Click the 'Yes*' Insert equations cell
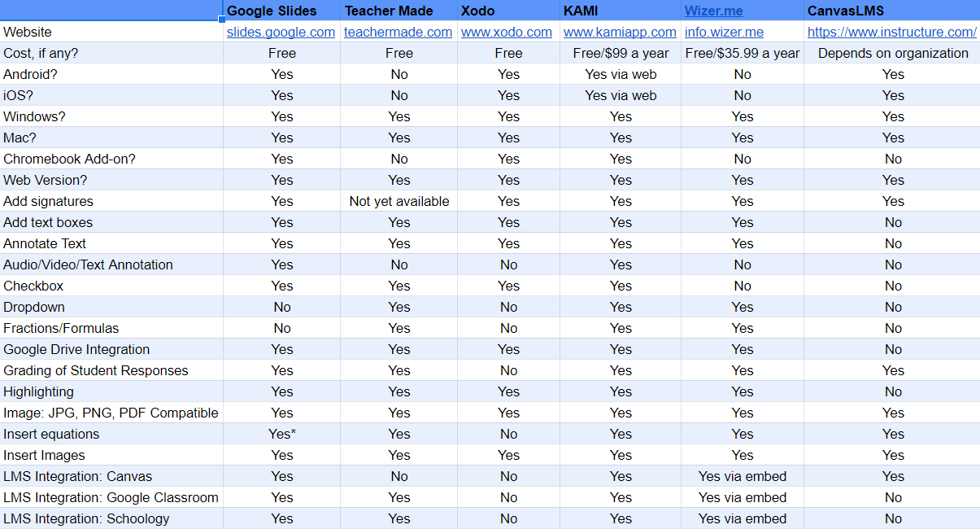This screenshot has width=980, height=529. click(x=281, y=434)
